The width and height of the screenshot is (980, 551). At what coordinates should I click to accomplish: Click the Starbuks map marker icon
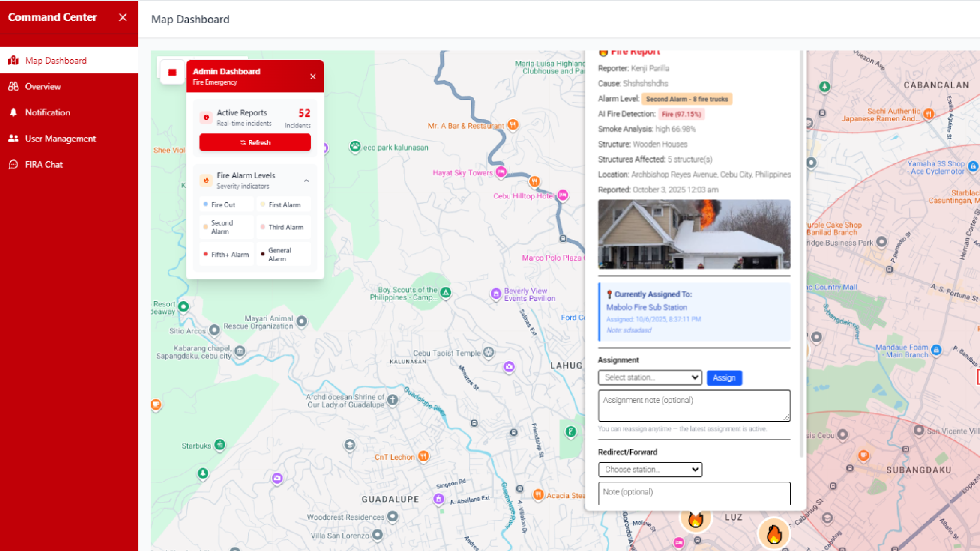pos(220,444)
